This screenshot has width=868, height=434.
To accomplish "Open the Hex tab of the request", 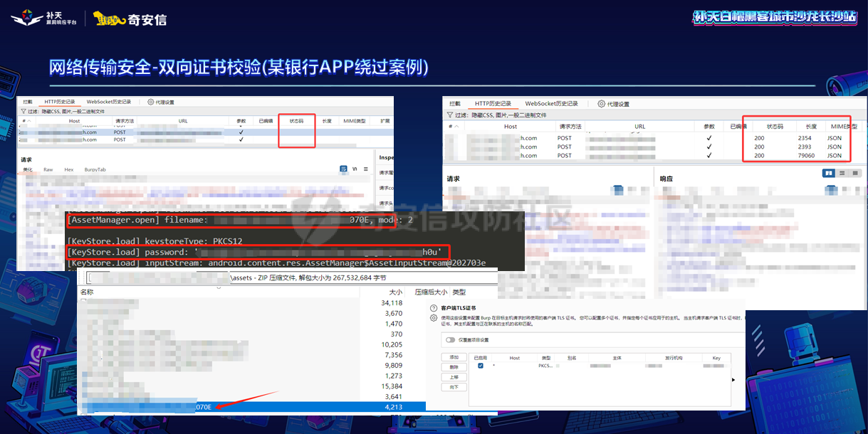I will [68, 169].
